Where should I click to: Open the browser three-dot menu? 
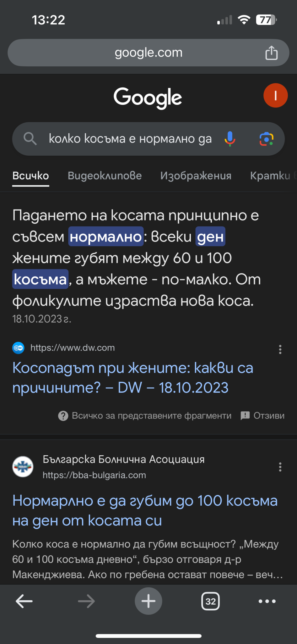[x=267, y=601]
